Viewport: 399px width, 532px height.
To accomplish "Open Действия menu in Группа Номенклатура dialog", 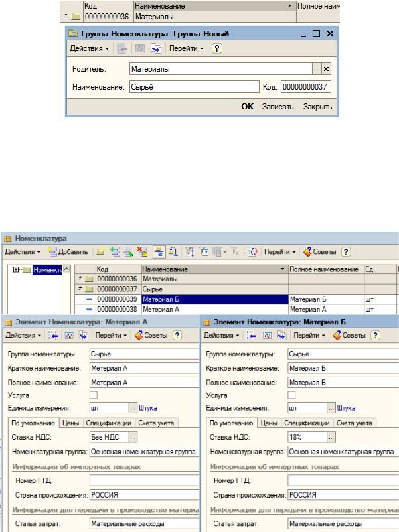I will pyautogui.click(x=90, y=48).
